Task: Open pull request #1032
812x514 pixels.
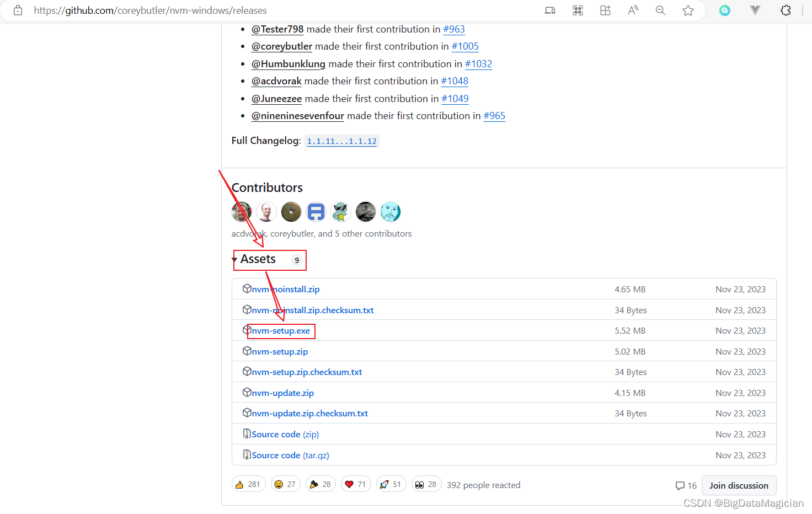Action: pyautogui.click(x=478, y=64)
